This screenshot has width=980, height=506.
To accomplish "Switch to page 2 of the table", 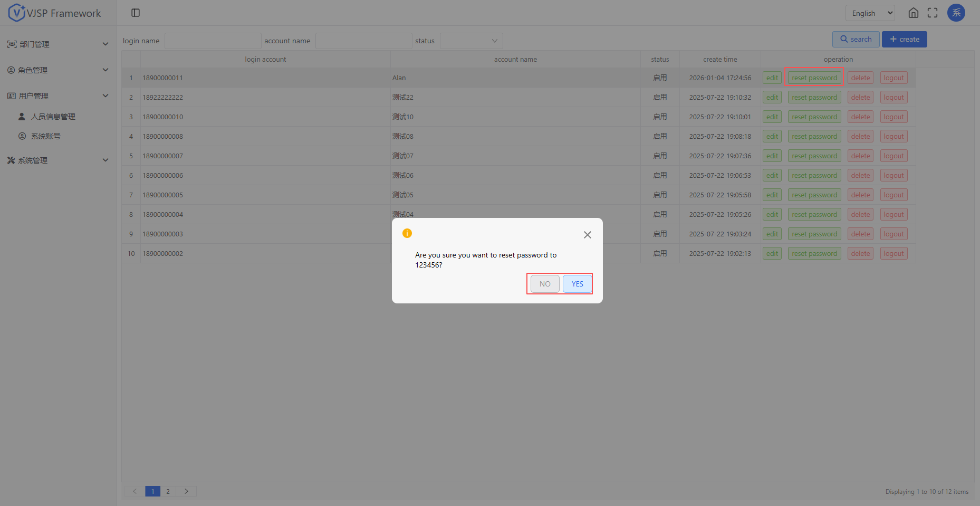I will (168, 491).
